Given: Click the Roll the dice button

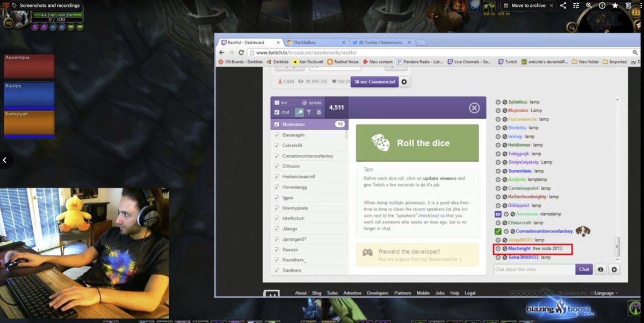Looking at the screenshot, I should coord(417,143).
